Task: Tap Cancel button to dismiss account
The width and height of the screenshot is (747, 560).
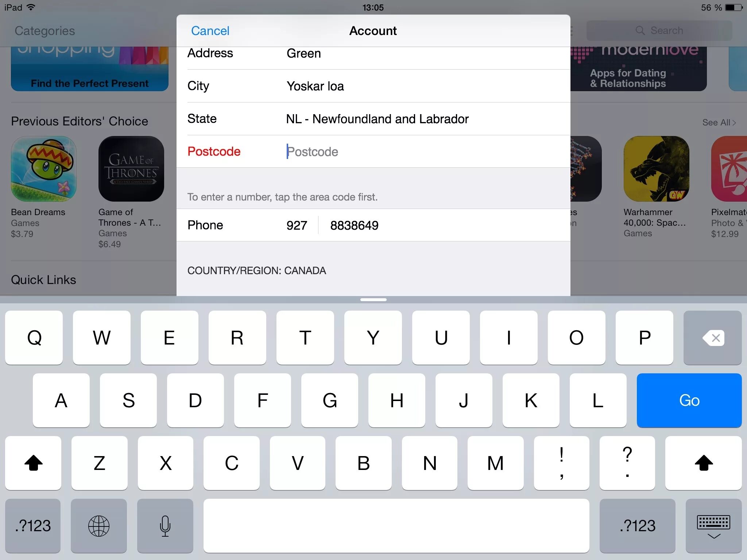Action: pos(209,30)
